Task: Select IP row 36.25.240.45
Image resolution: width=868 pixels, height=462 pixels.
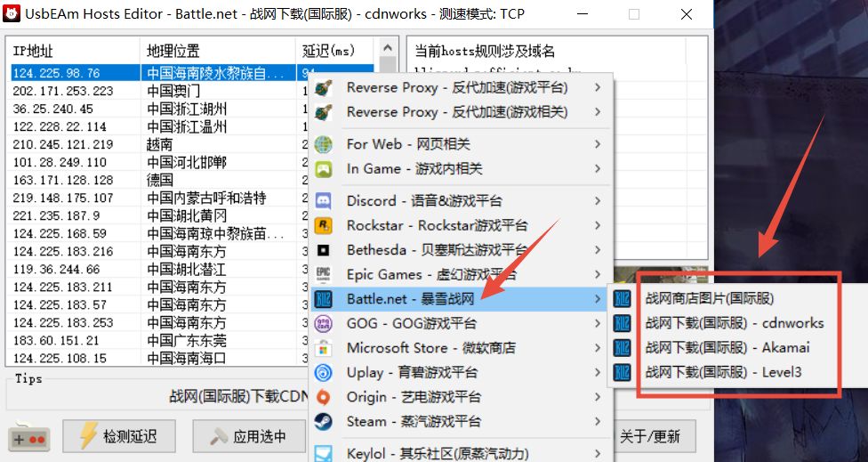Action: [x=159, y=109]
